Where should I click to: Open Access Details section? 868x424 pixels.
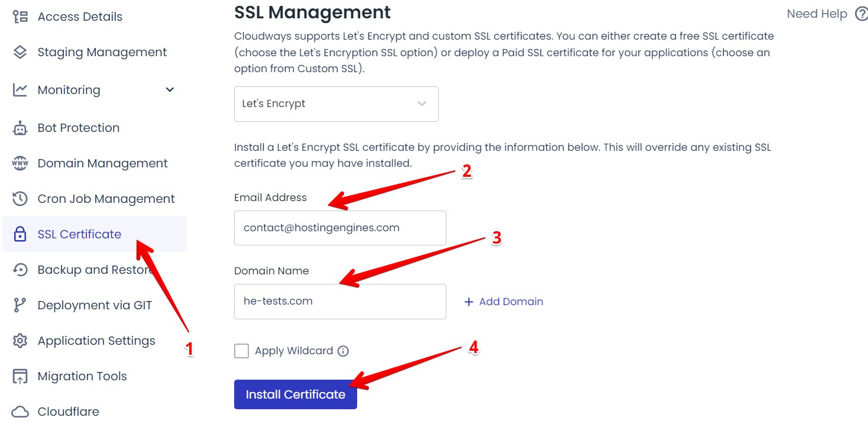click(x=80, y=17)
